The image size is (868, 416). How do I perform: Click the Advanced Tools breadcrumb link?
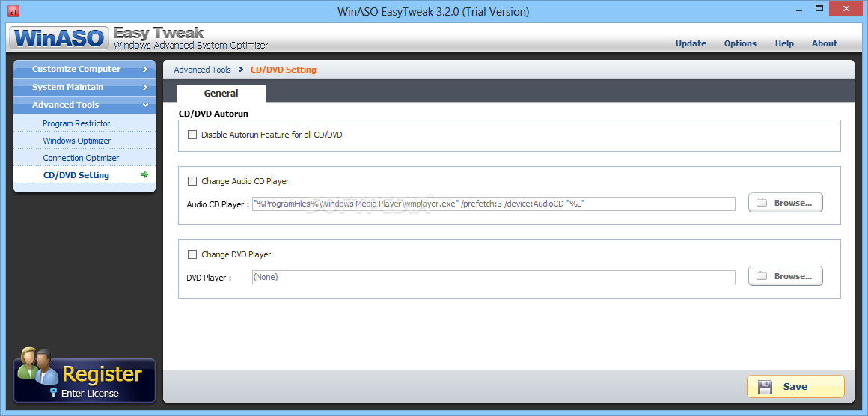tap(202, 70)
